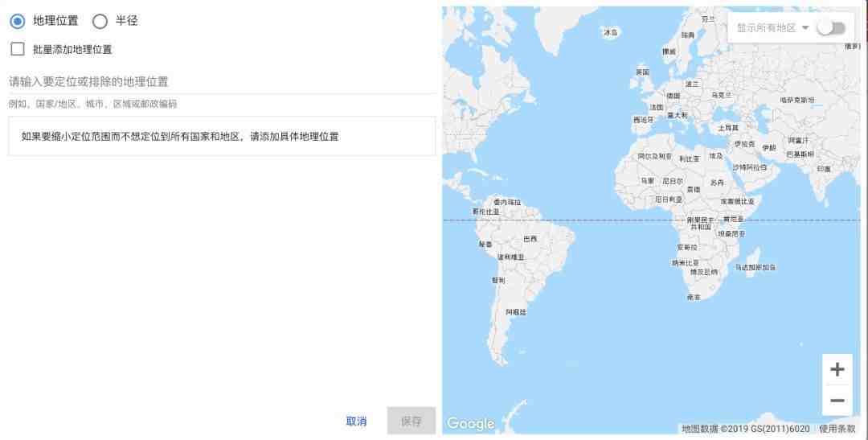Click the 巴西 label on the map
This screenshot has width=868, height=440.
click(x=530, y=239)
